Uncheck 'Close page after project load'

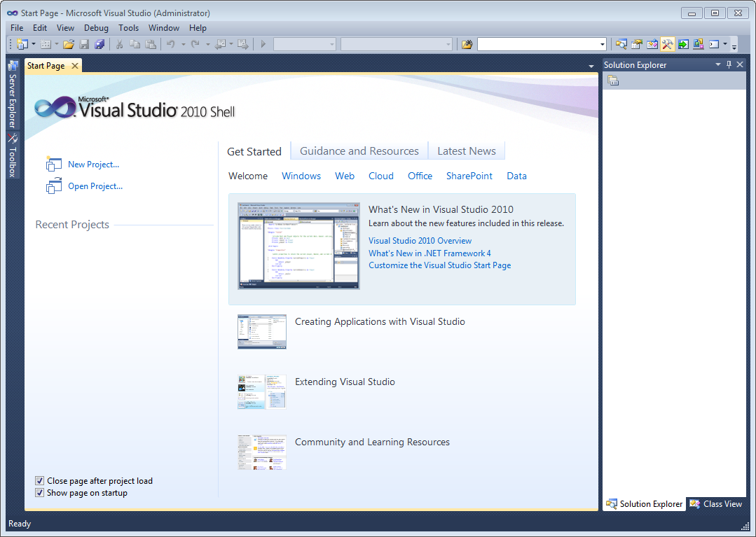tap(40, 480)
